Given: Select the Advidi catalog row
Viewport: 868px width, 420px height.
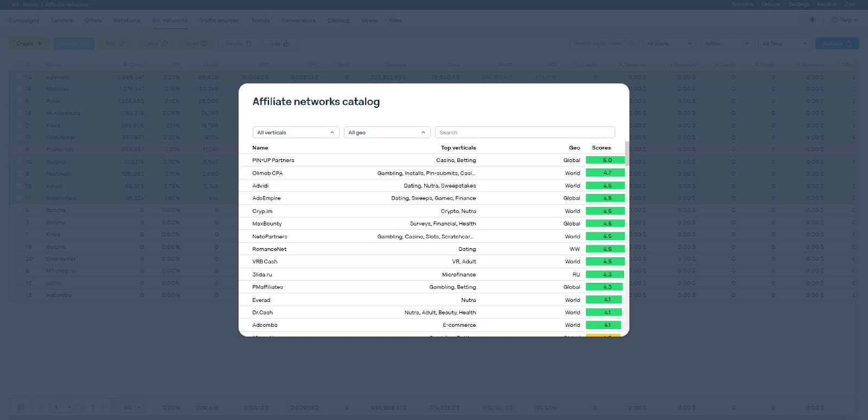Looking at the screenshot, I should pyautogui.click(x=432, y=185).
